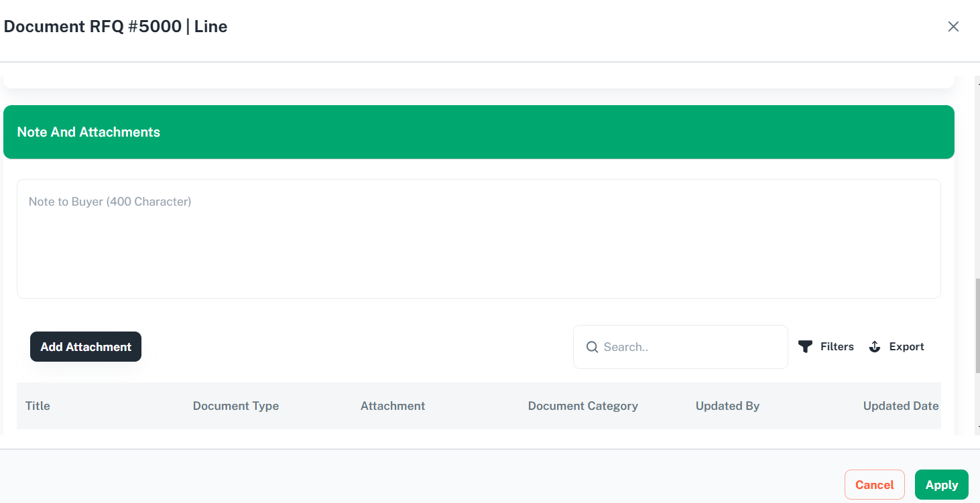Focus the Note to Buyer text area

coord(479,238)
